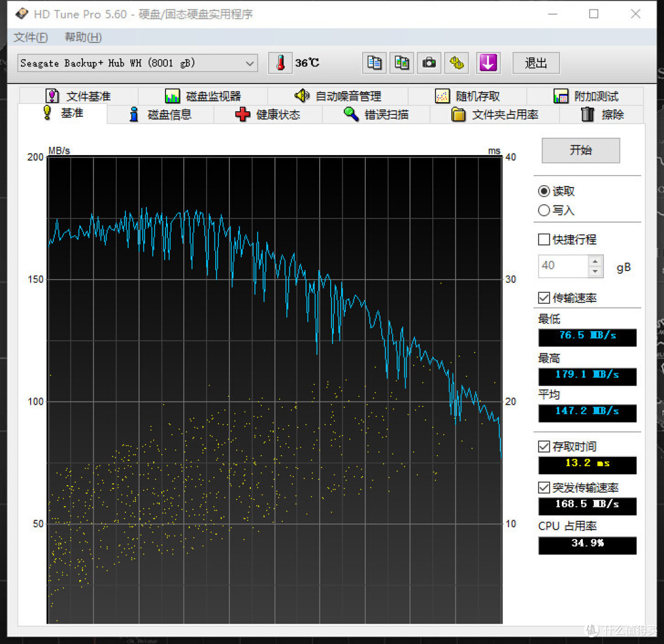Enable the 快捷行程 checkbox

click(544, 239)
